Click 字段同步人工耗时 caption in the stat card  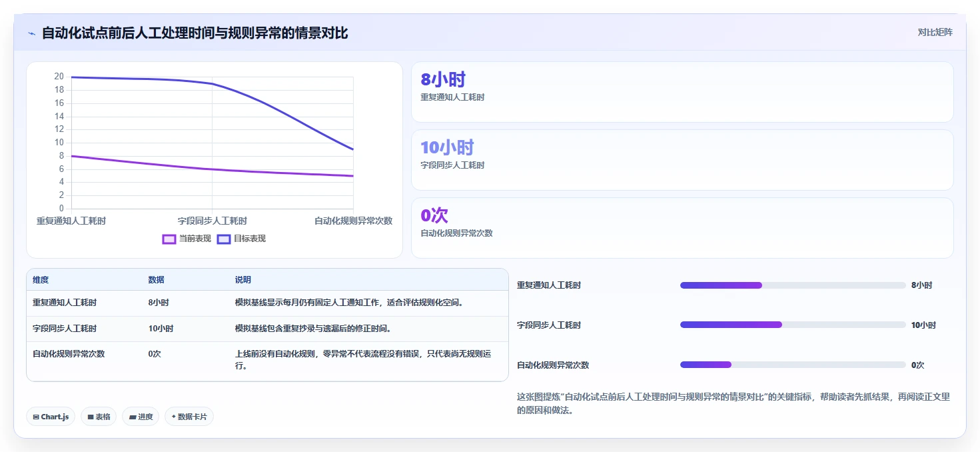452,165
